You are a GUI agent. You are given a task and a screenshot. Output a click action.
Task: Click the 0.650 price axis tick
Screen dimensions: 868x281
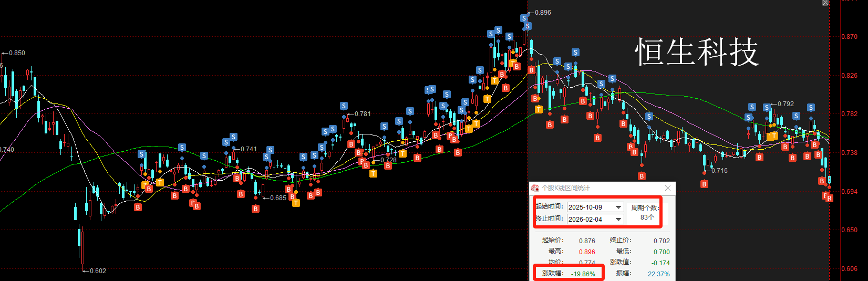pyautogui.click(x=849, y=230)
